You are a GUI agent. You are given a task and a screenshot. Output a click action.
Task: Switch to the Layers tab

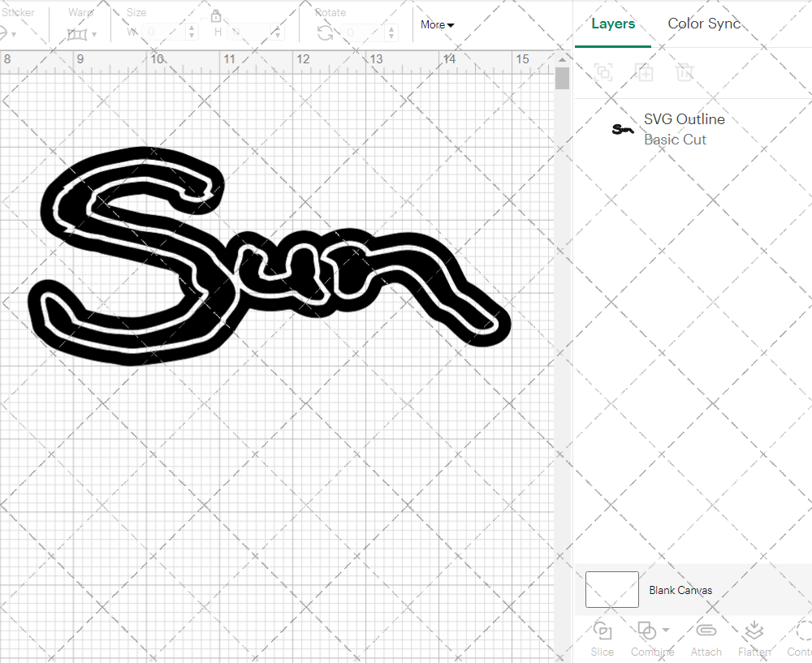pyautogui.click(x=612, y=24)
